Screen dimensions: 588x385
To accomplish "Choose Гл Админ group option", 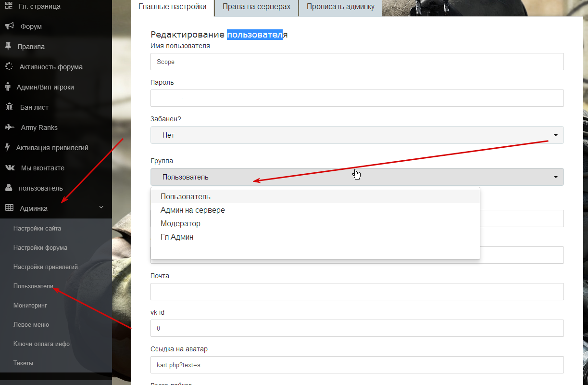I will (315, 237).
